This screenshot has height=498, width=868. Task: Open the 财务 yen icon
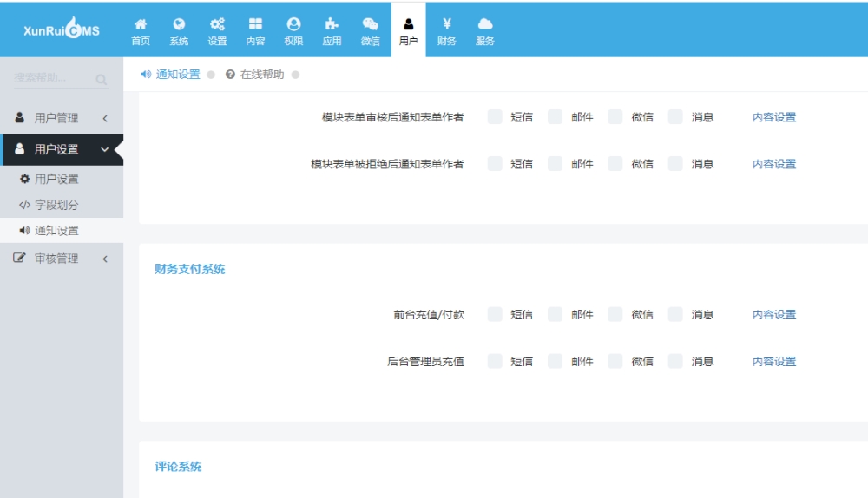pyautogui.click(x=447, y=23)
